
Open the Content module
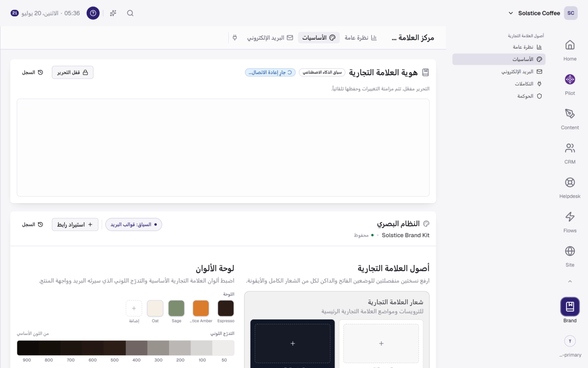pos(570,118)
